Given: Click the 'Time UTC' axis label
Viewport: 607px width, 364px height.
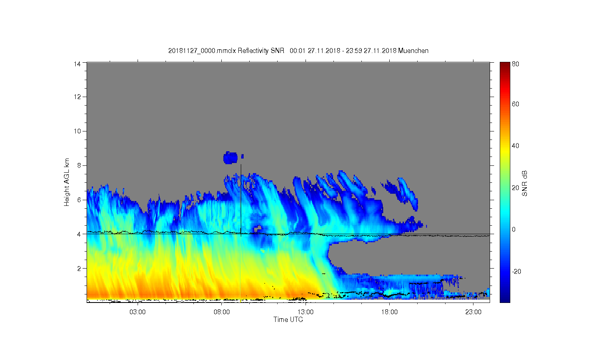Looking at the screenshot, I should pyautogui.click(x=288, y=320).
